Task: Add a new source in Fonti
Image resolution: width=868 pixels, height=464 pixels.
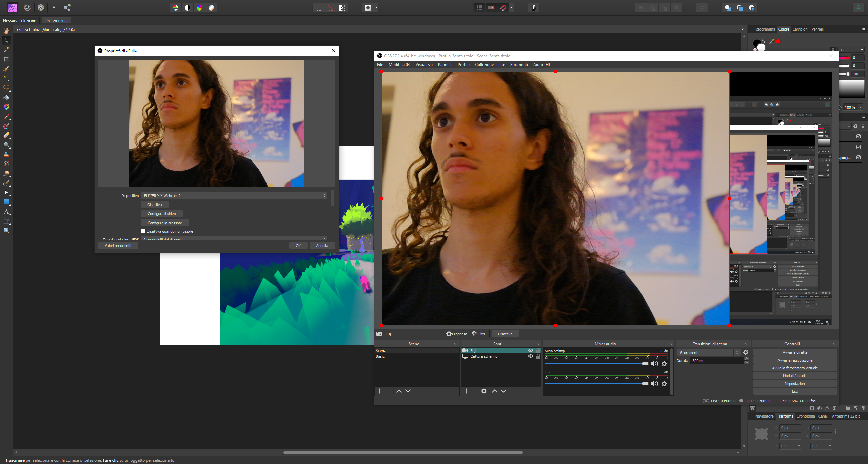Action: click(x=466, y=391)
